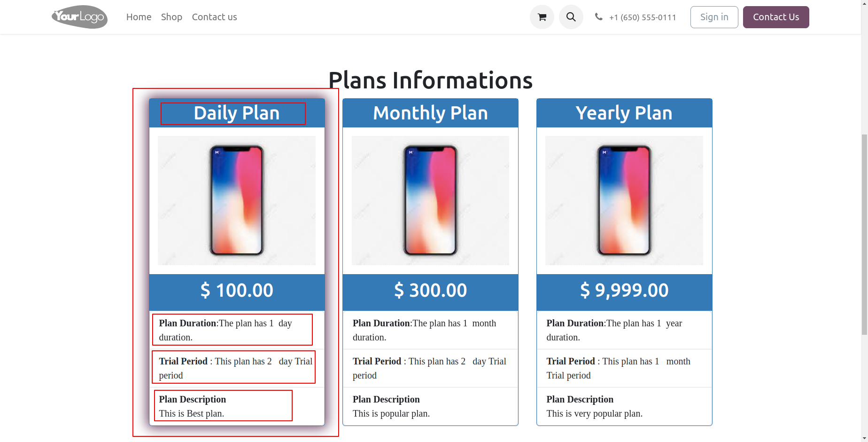Image resolution: width=868 pixels, height=442 pixels.
Task: Select the Yearly Plan header
Action: [624, 113]
